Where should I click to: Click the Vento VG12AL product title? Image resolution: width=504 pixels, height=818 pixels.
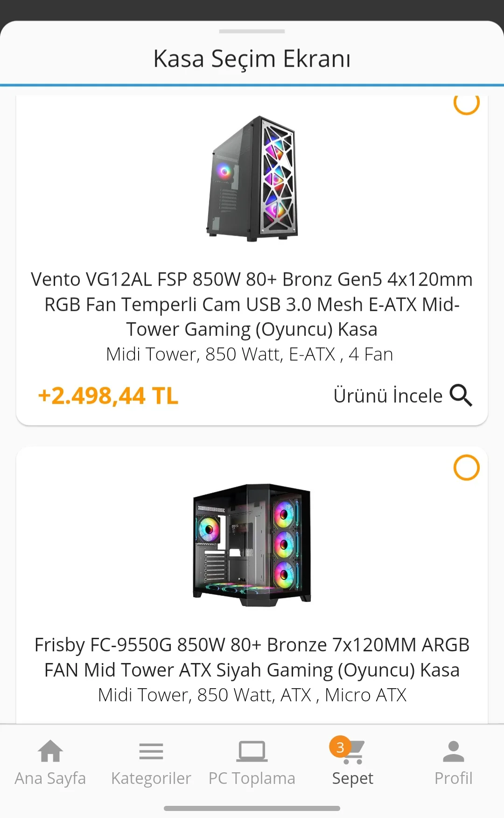click(x=252, y=304)
